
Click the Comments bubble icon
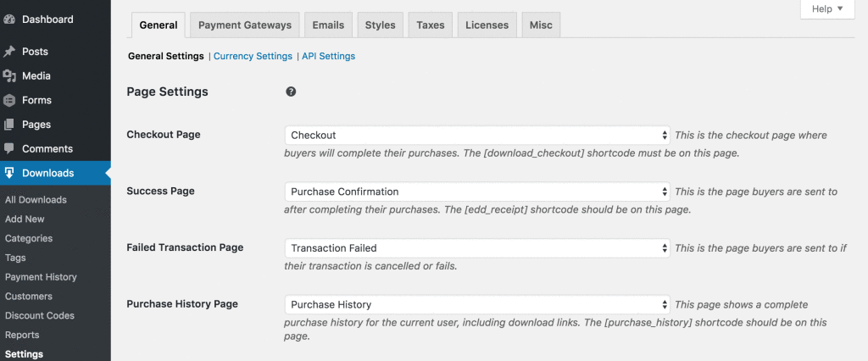coord(9,149)
